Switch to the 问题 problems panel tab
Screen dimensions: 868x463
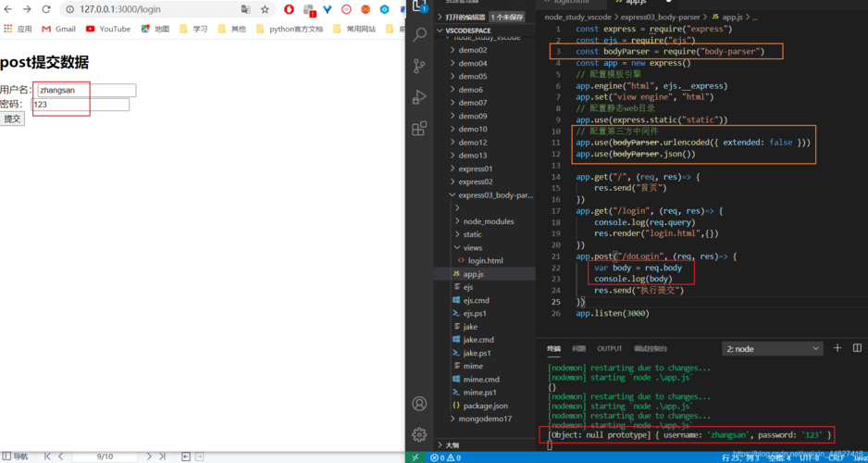click(x=579, y=349)
